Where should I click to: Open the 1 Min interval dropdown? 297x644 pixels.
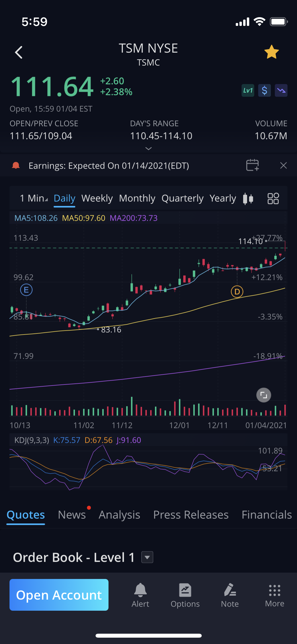34,198
